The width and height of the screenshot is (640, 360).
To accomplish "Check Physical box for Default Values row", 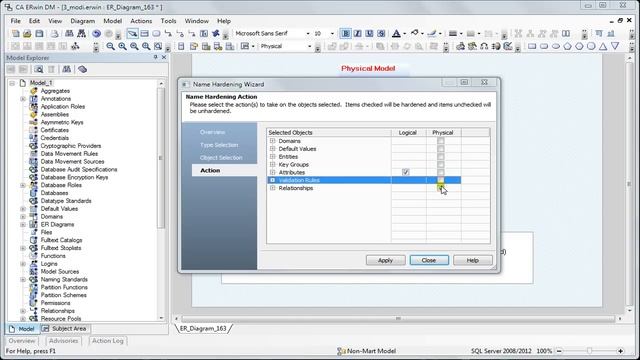I will [x=440, y=149].
